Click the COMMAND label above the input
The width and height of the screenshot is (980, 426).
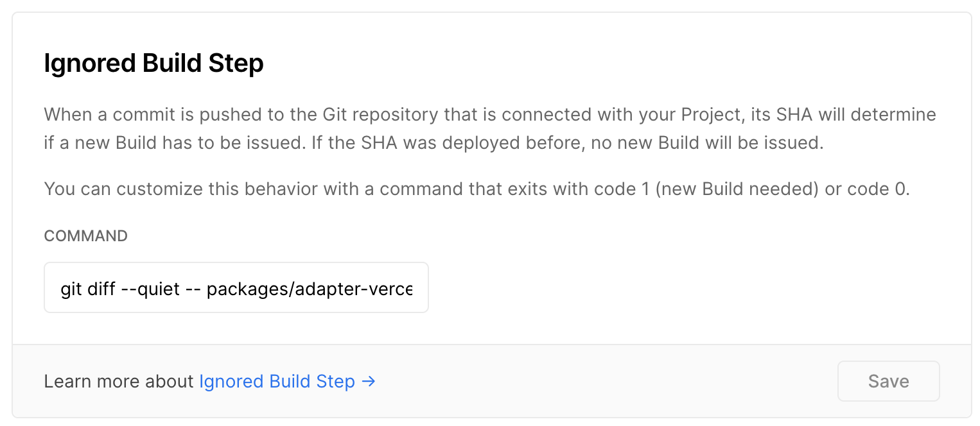pos(85,236)
